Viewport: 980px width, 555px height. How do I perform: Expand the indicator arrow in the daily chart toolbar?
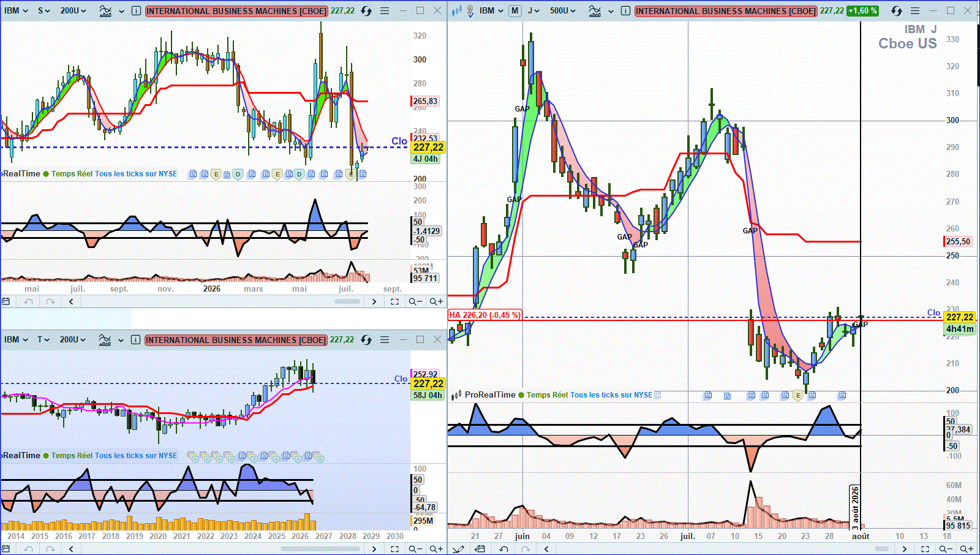(611, 11)
